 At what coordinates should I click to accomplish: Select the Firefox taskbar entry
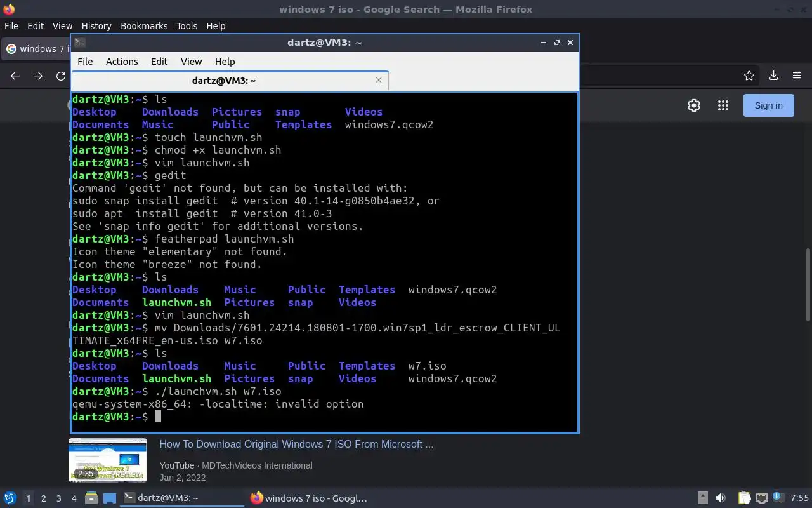(309, 498)
